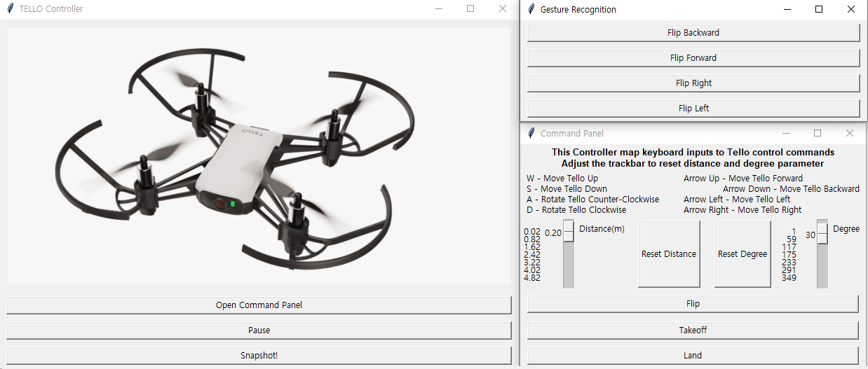Click 'This Controller map keyboard inputs' heading
This screenshot has height=369, width=868.
click(x=693, y=152)
